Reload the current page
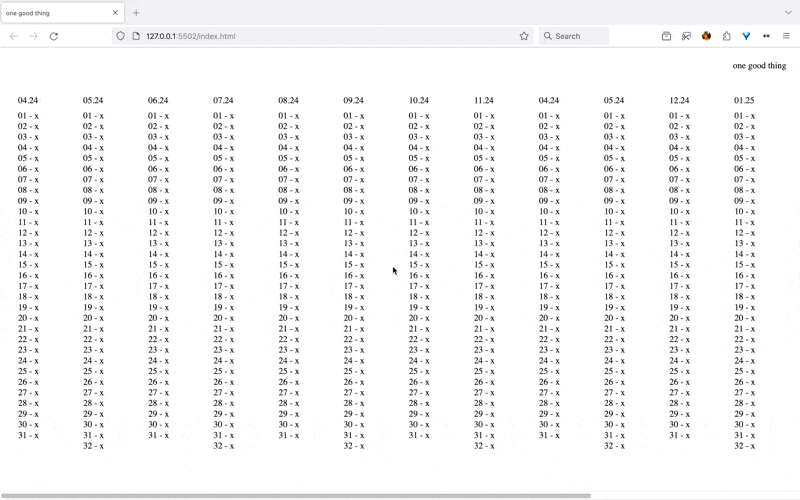 (x=53, y=36)
